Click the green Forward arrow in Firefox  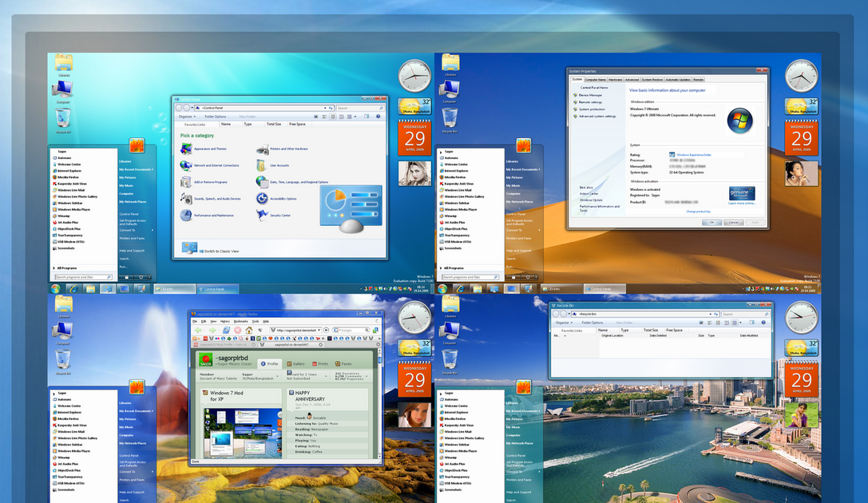click(x=212, y=331)
